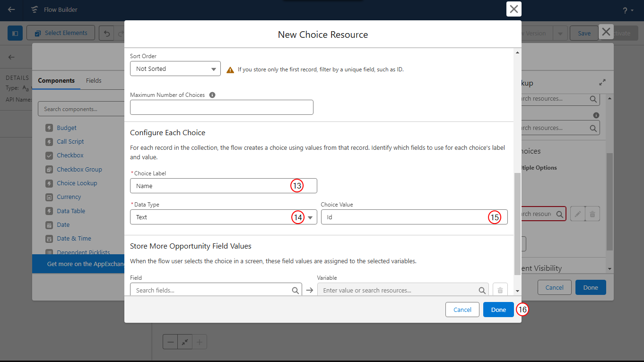Toggle the toolbox panel icon
644x362 pixels.
15,33
